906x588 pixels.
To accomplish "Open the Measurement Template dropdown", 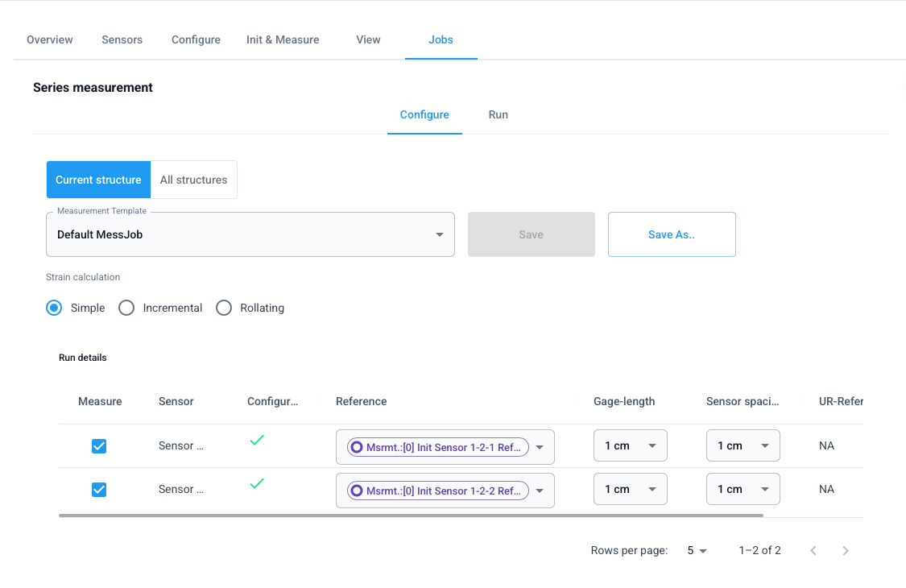I will point(250,234).
